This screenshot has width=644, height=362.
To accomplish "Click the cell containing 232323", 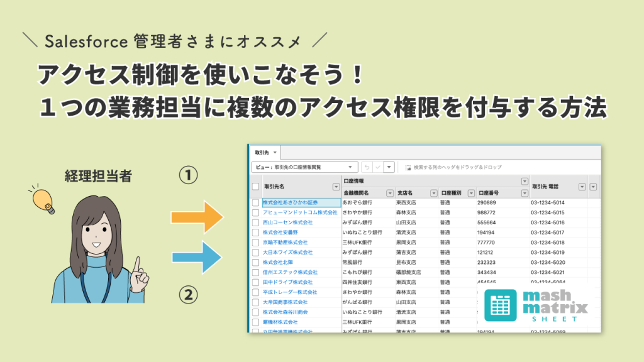I will click(486, 262).
